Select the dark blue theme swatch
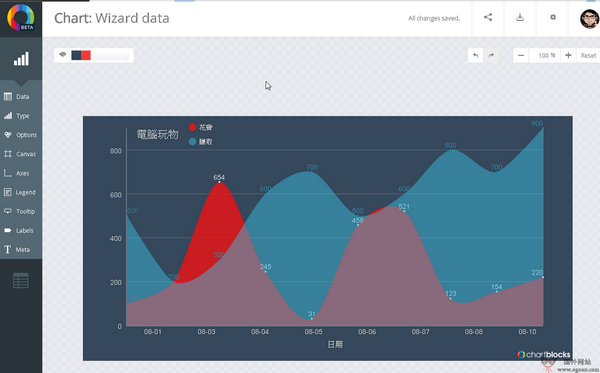This screenshot has height=373, width=600. point(76,55)
